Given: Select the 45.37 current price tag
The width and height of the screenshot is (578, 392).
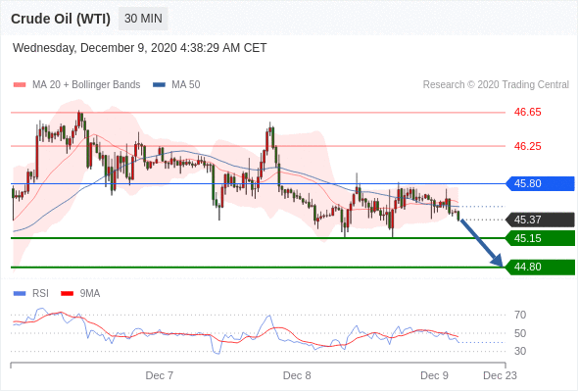Looking at the screenshot, I should tap(540, 220).
